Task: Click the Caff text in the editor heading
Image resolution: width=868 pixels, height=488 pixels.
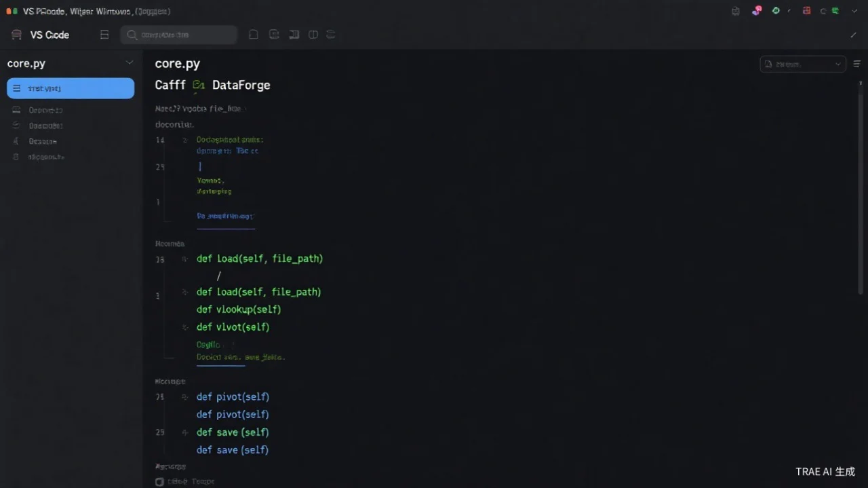Action: (x=170, y=85)
